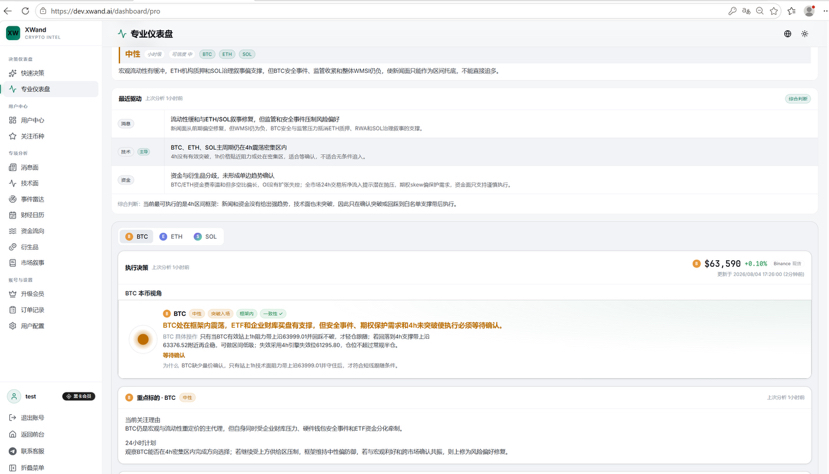The width and height of the screenshot is (829, 474).
Task: Open the browser more options menu
Action: point(825,11)
